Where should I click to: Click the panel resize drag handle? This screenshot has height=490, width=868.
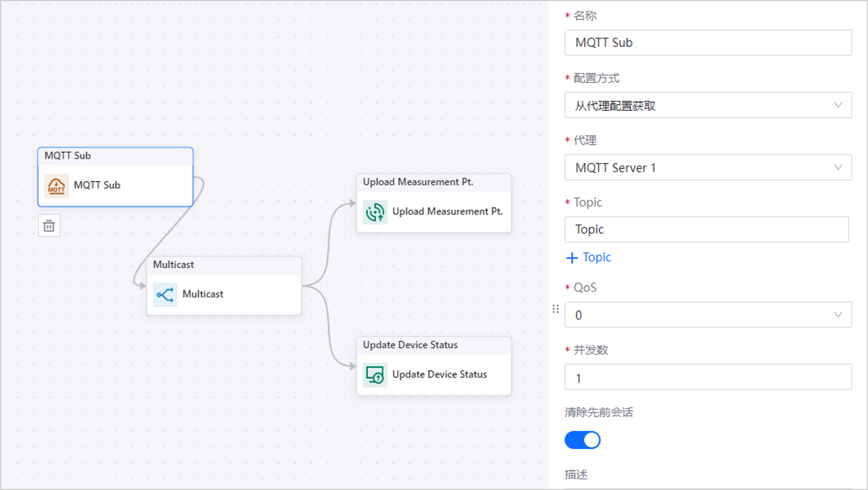coord(555,309)
